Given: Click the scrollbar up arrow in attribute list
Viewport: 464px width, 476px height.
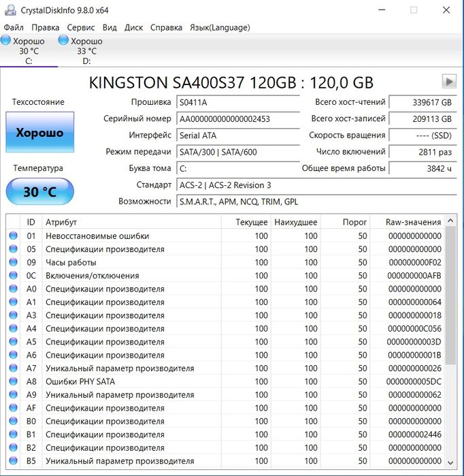Looking at the screenshot, I should tap(450, 221).
